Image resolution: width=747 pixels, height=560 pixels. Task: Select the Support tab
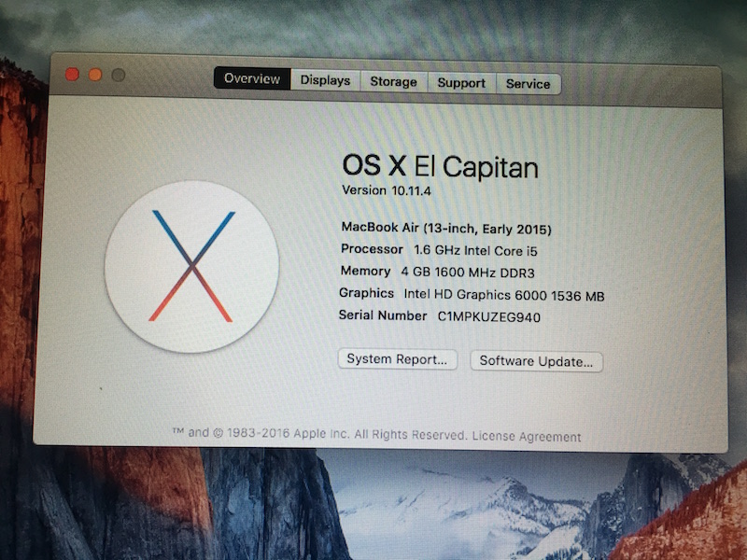coord(461,83)
